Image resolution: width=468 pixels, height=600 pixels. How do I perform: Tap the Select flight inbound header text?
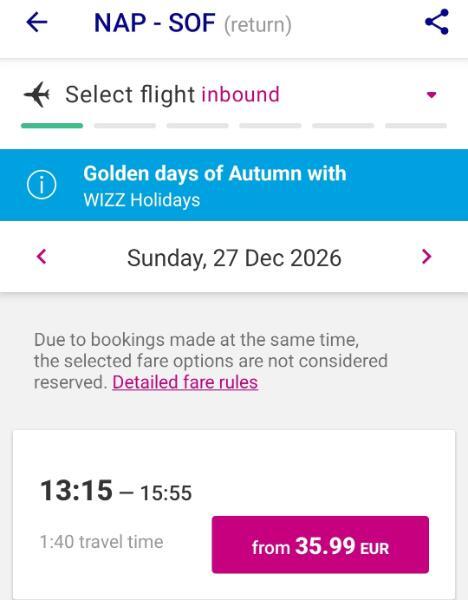click(172, 95)
